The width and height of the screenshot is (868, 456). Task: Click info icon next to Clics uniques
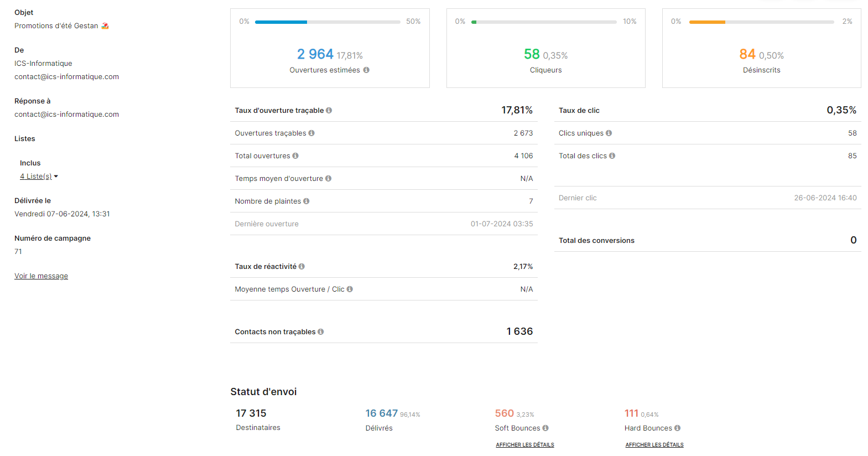(x=609, y=133)
